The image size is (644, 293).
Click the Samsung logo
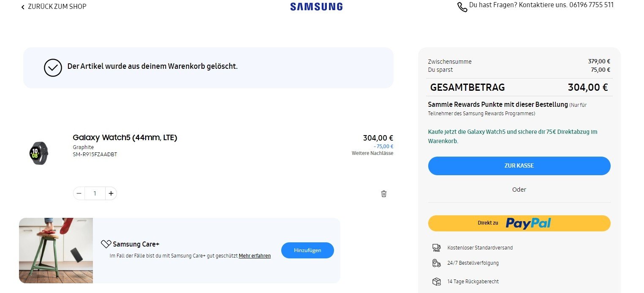(x=316, y=7)
